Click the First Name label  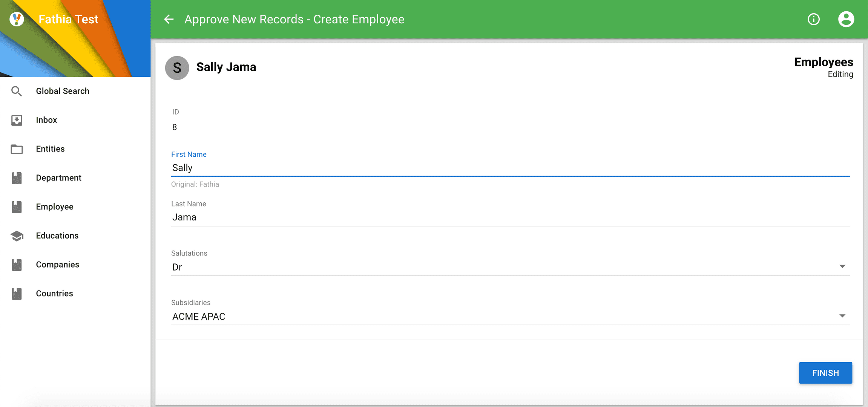tap(189, 155)
